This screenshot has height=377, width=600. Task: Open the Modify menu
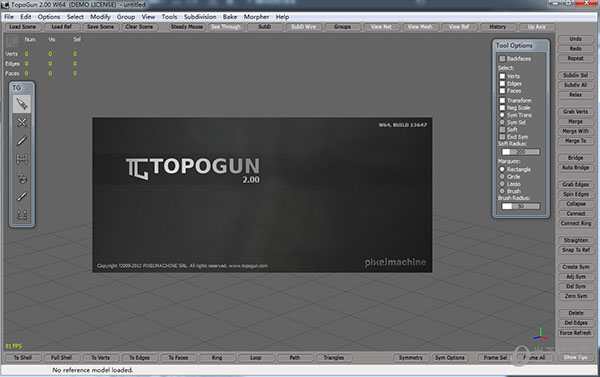100,17
